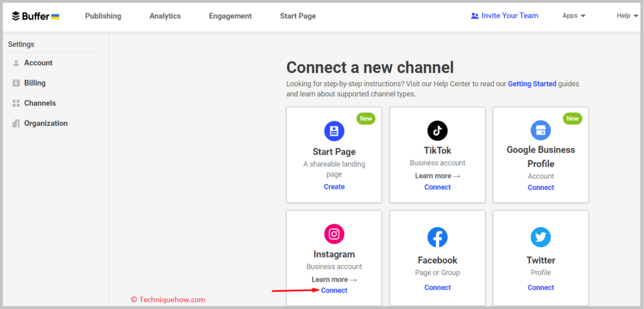Expand the Help dropdown
This screenshot has height=309, width=644.
[x=627, y=16]
